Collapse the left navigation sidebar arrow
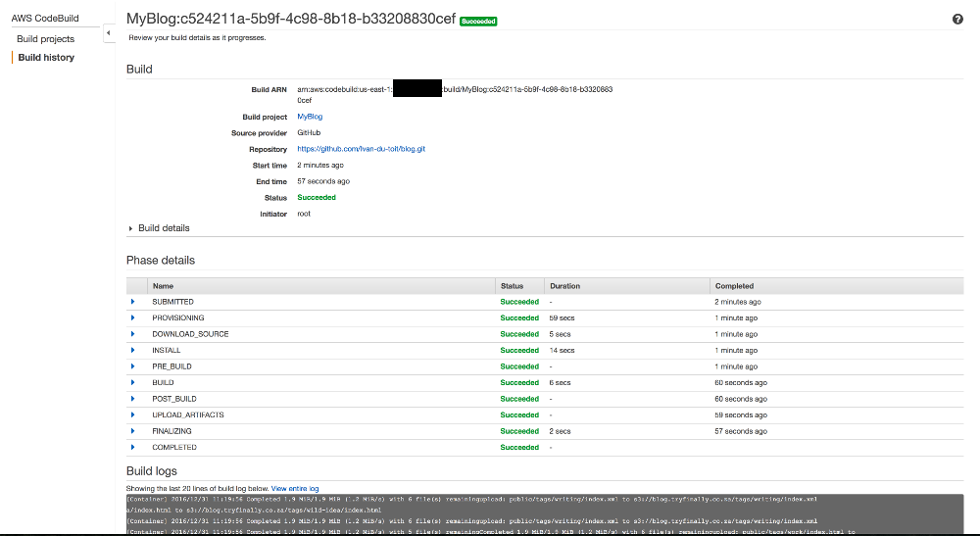Viewport: 980px width, 536px height. point(109,33)
